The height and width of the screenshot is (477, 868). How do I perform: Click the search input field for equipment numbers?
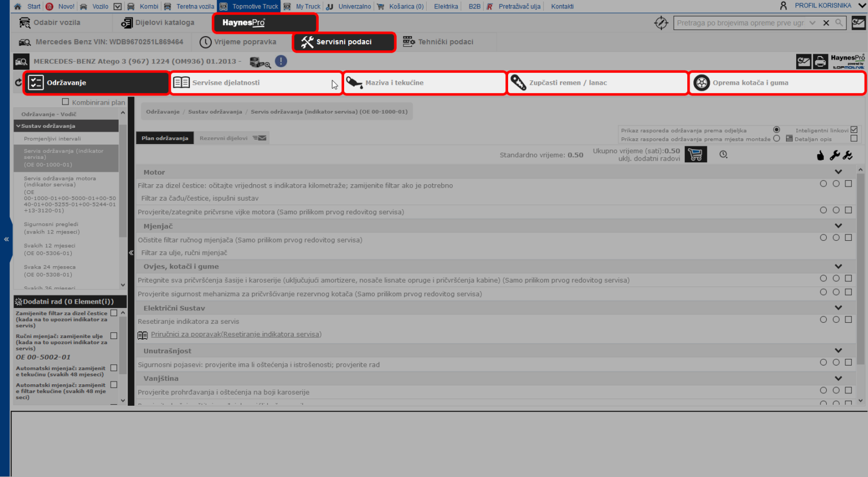point(741,23)
